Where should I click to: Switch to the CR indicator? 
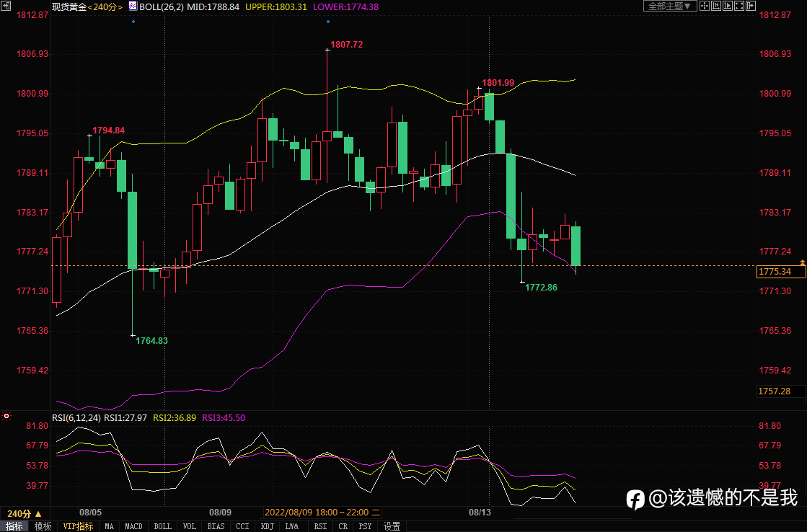(343, 526)
